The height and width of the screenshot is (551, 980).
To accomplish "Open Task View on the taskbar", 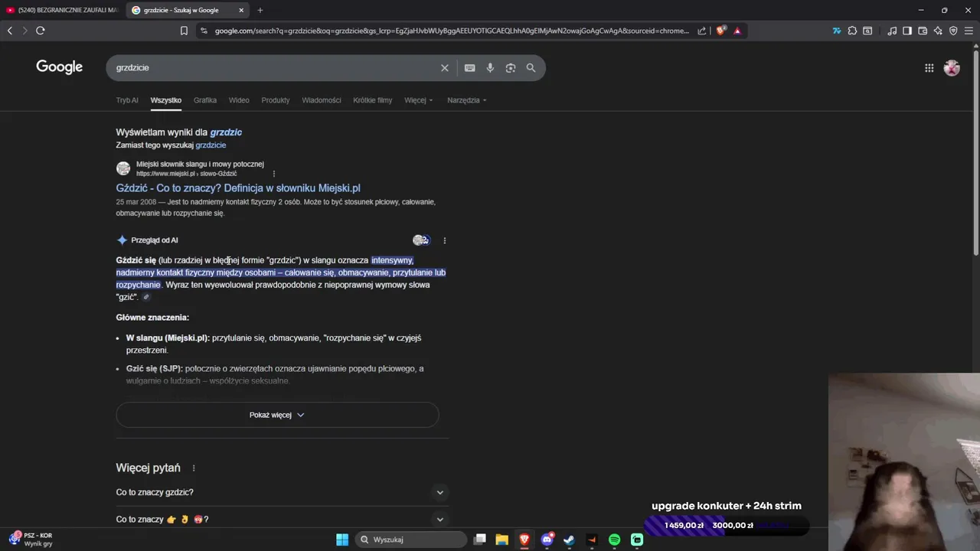I will (480, 540).
